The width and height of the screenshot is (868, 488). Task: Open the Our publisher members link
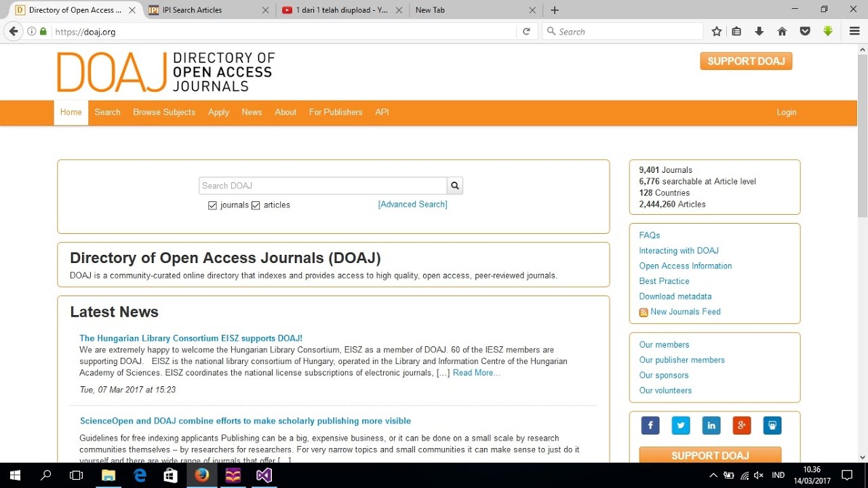pyautogui.click(x=682, y=360)
